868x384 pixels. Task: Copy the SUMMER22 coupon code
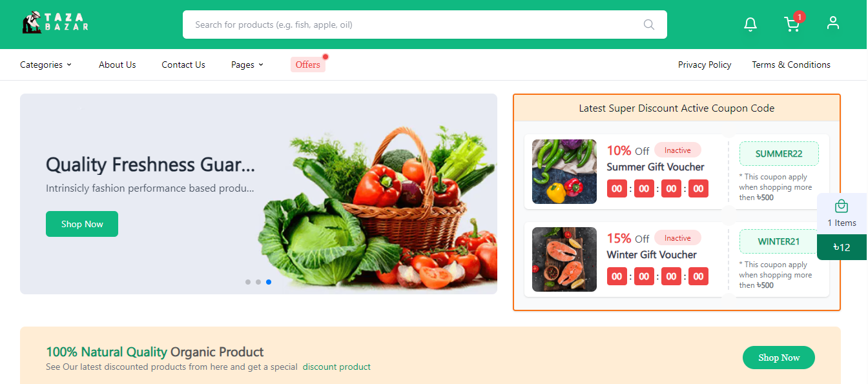[x=779, y=154]
